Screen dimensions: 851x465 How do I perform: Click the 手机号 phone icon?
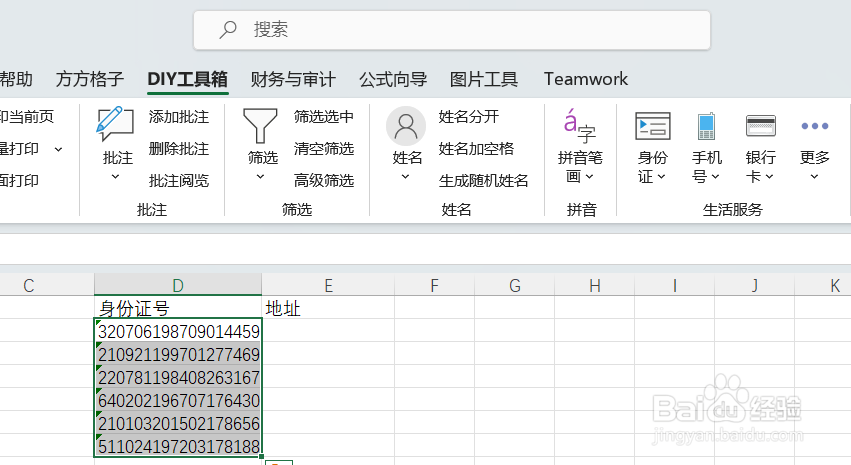pos(706,126)
